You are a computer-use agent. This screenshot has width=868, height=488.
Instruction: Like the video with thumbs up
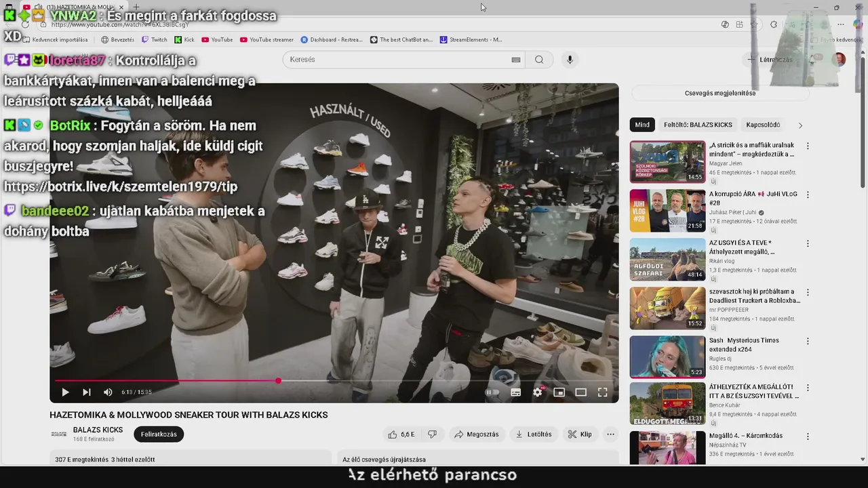point(401,434)
